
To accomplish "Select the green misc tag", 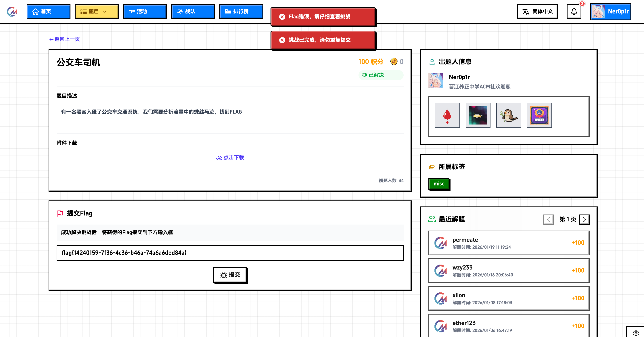I will [x=439, y=184].
